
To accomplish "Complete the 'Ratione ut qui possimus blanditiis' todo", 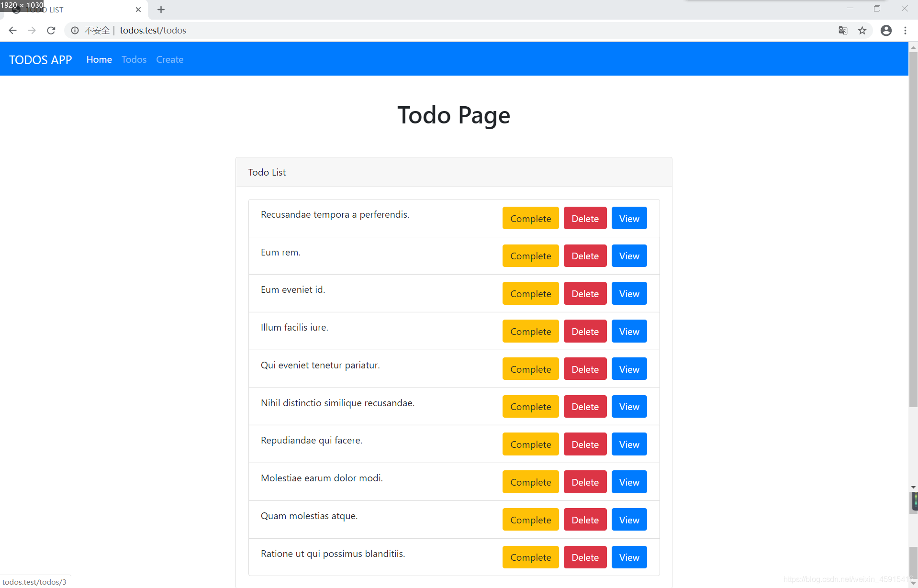I will pyautogui.click(x=530, y=557).
